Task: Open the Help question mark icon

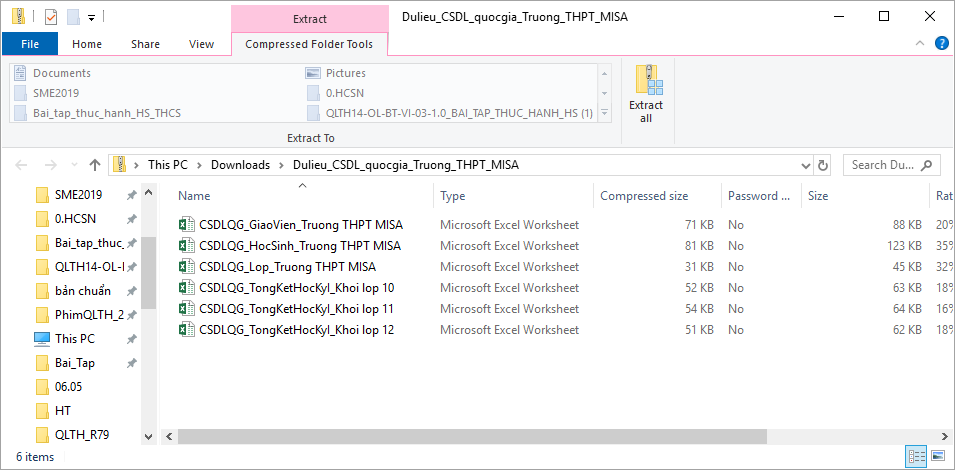Action: (x=942, y=43)
